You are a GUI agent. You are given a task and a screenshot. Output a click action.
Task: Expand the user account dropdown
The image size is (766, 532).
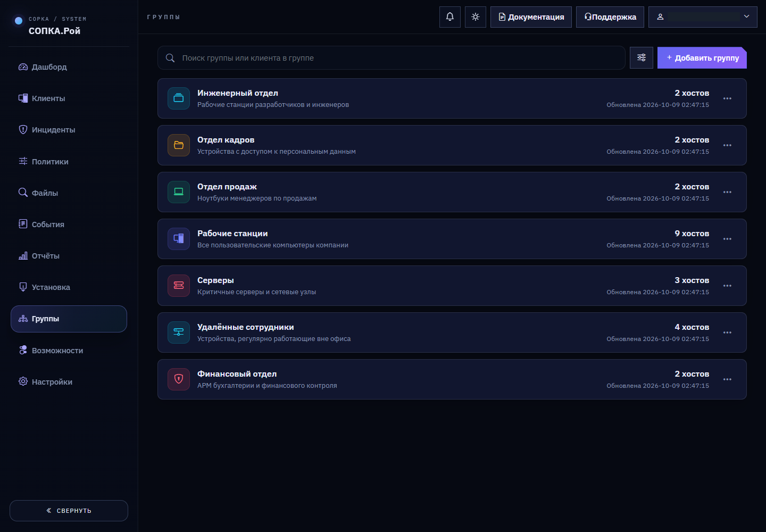click(x=703, y=17)
